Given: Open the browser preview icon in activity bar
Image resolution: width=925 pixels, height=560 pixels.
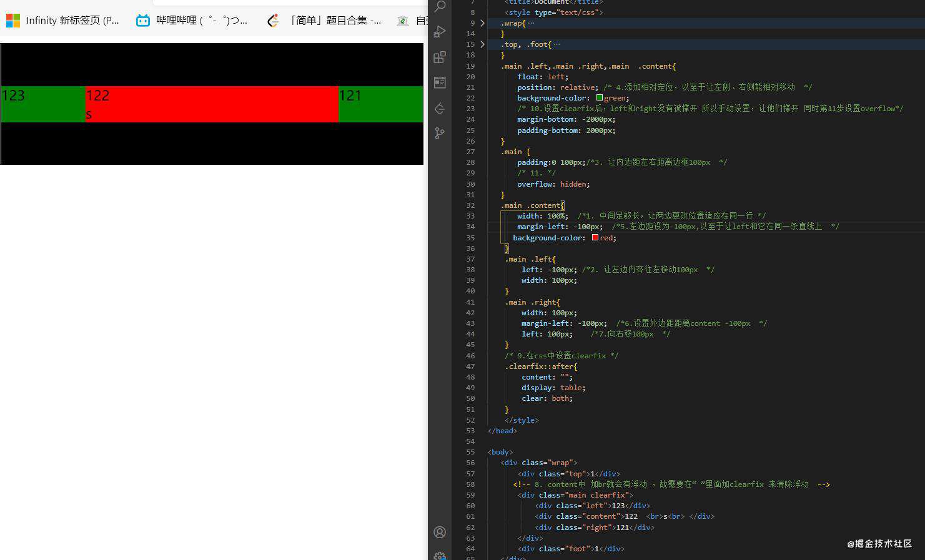Looking at the screenshot, I should [x=440, y=82].
